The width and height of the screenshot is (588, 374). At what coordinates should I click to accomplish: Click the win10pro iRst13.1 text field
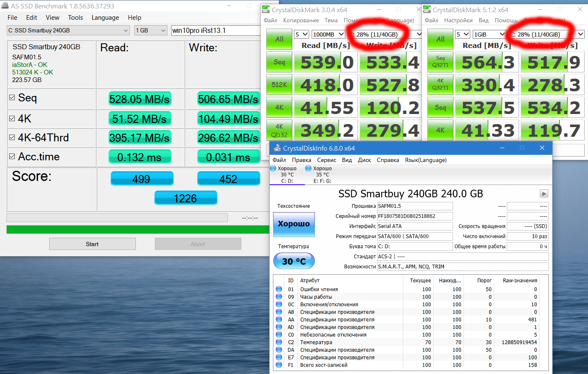coord(216,30)
